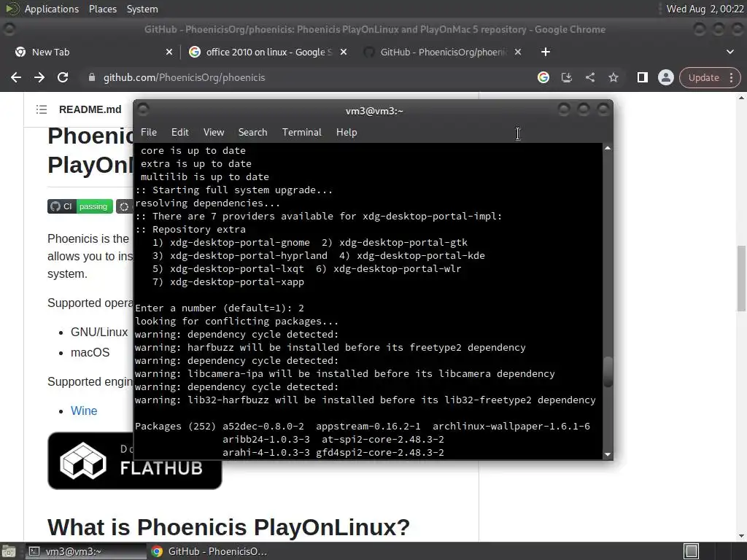The image size is (747, 560).
Task: Go forward in Chrome browser
Action: pos(39,77)
